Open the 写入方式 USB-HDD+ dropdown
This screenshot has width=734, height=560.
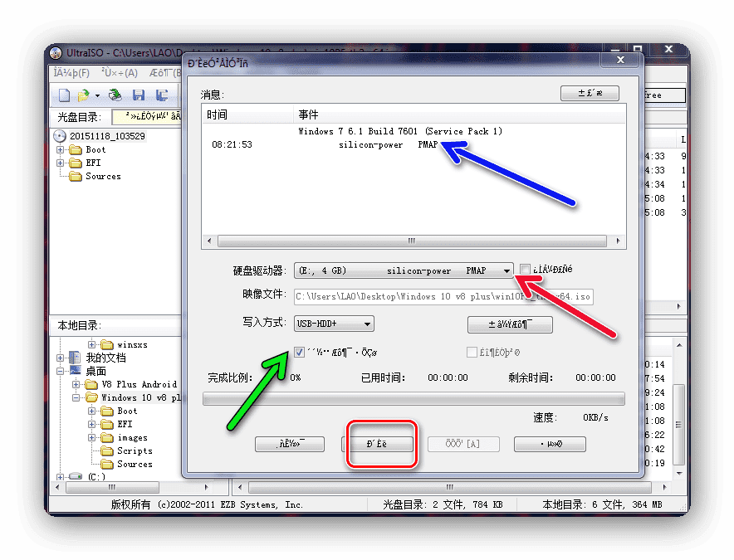click(x=334, y=324)
